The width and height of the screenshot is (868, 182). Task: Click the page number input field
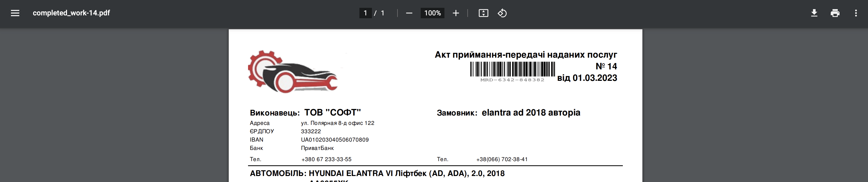coord(365,13)
